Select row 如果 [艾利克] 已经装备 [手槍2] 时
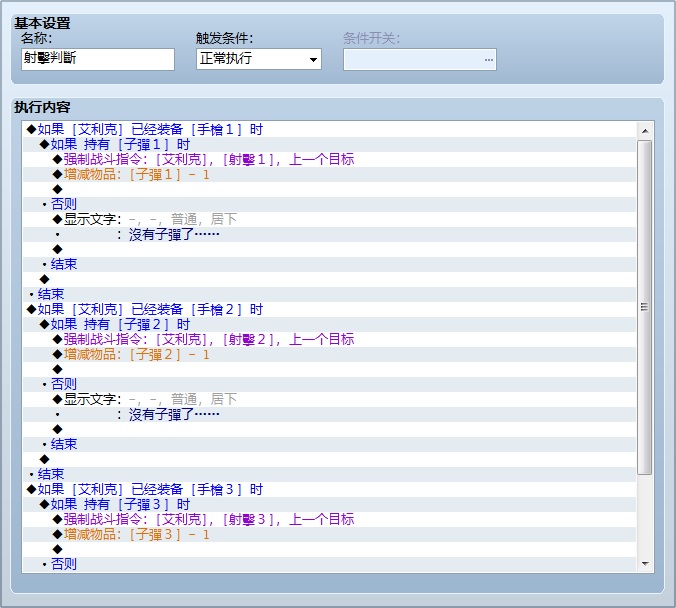Image resolution: width=676 pixels, height=608 pixels. coord(329,309)
